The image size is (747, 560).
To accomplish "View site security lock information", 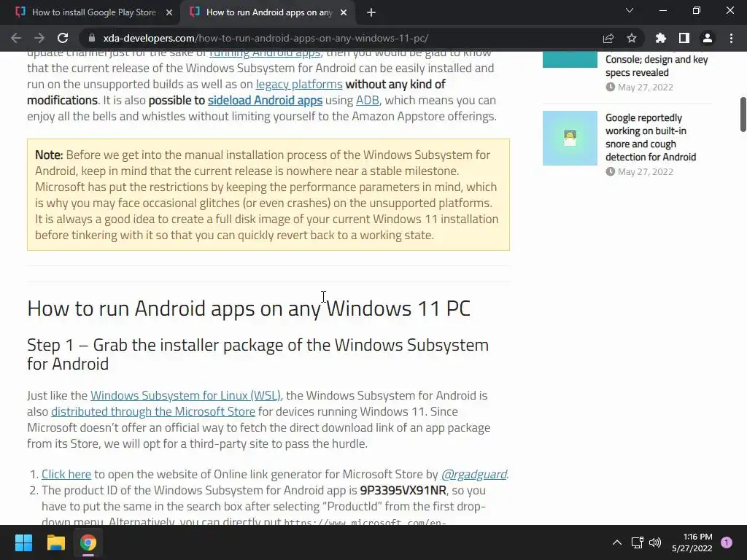I will click(x=92, y=38).
